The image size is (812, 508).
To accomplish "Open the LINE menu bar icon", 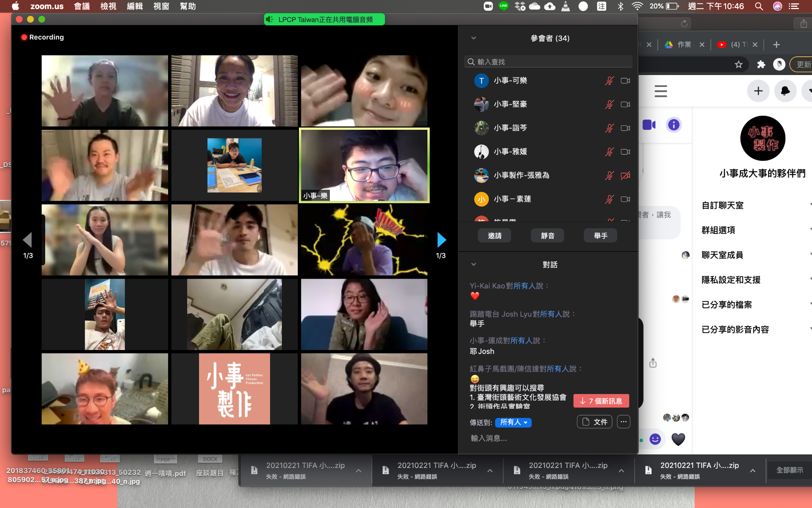I will [504, 6].
